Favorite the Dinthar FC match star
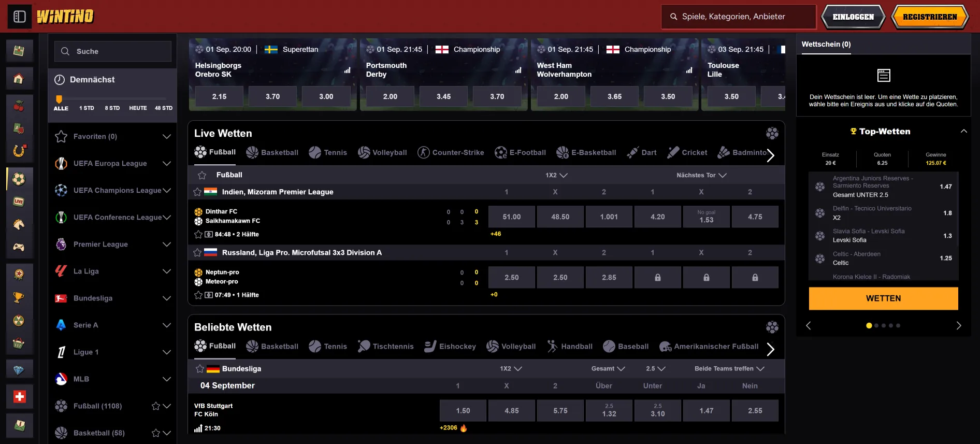Viewport: 980px width, 444px height. click(x=198, y=234)
